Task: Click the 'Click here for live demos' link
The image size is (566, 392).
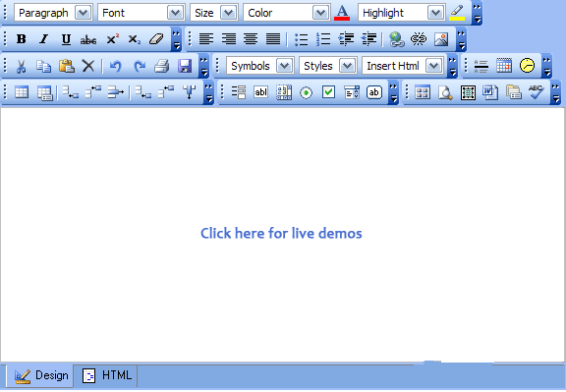Action: pos(281,234)
